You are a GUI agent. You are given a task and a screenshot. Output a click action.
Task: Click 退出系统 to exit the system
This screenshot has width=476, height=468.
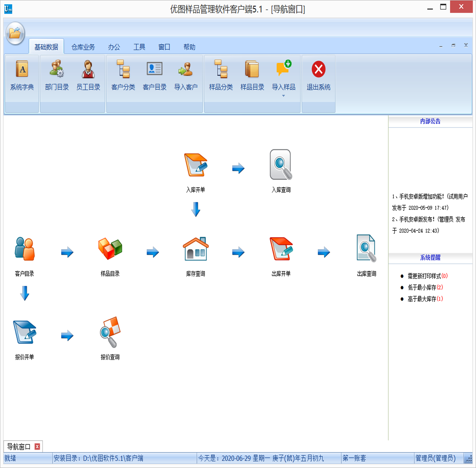tap(318, 74)
